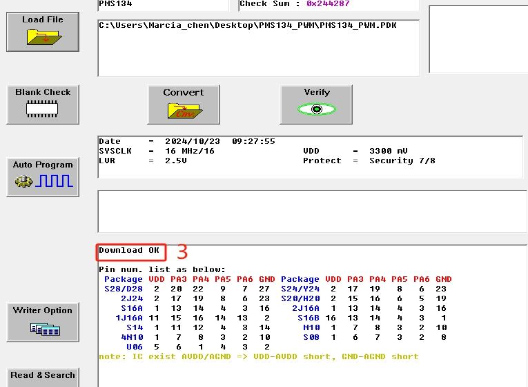This screenshot has height=387, width=528.
Task: Click the Verify button
Action: point(317,105)
